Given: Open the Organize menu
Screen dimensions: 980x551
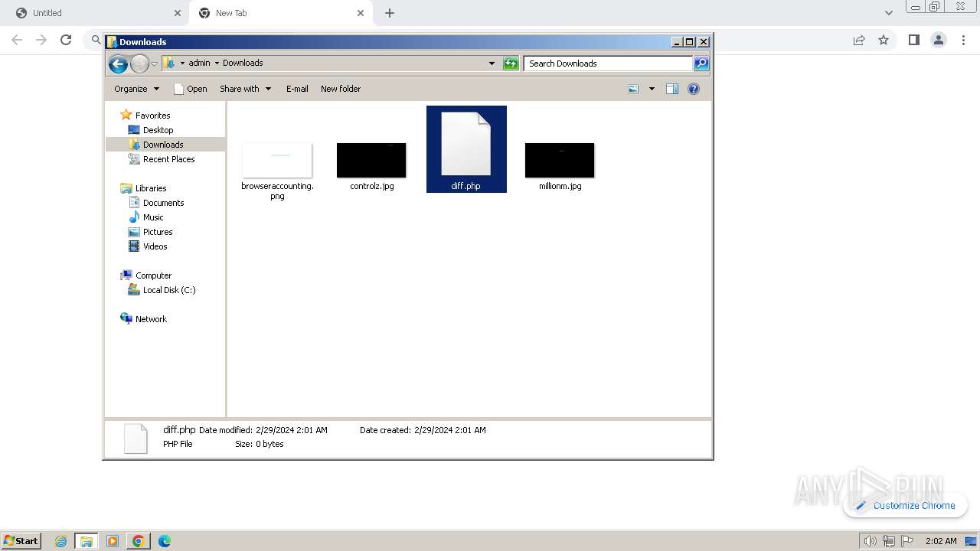Looking at the screenshot, I should point(136,89).
